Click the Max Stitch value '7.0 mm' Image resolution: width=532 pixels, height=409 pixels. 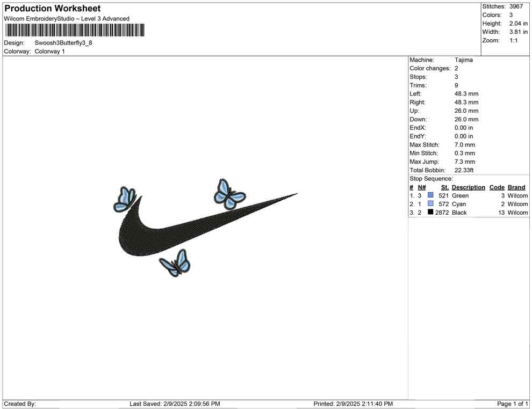coord(465,145)
